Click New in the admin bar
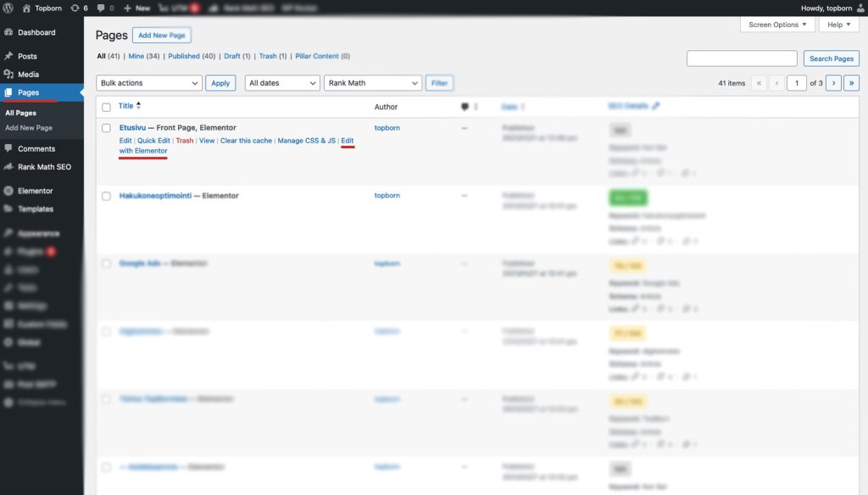Screen dimensions: 868x495 [x=136, y=8]
